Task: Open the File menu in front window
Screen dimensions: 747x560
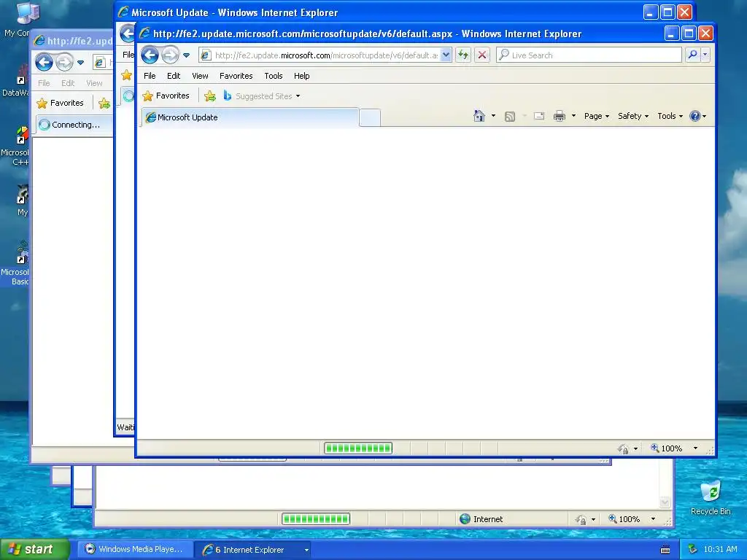Action: pyautogui.click(x=150, y=76)
